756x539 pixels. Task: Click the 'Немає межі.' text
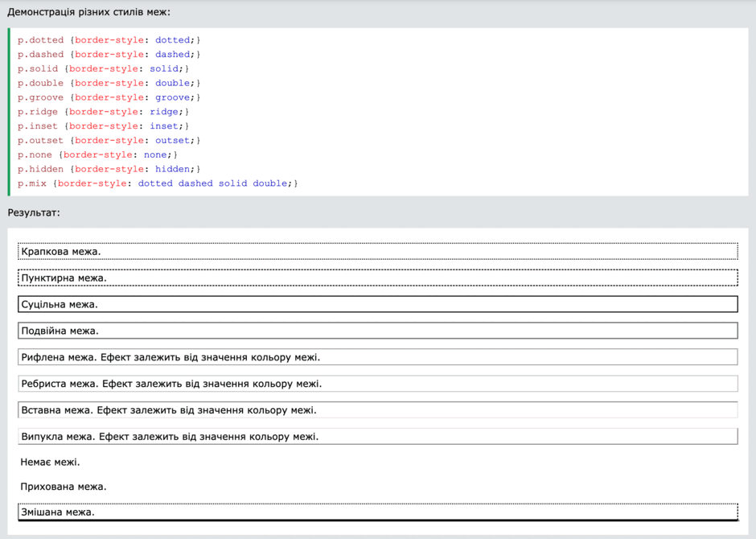click(x=50, y=463)
